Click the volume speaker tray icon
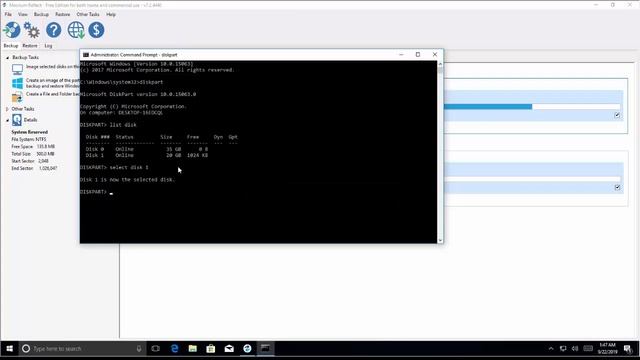The image size is (640, 360). [575, 349]
